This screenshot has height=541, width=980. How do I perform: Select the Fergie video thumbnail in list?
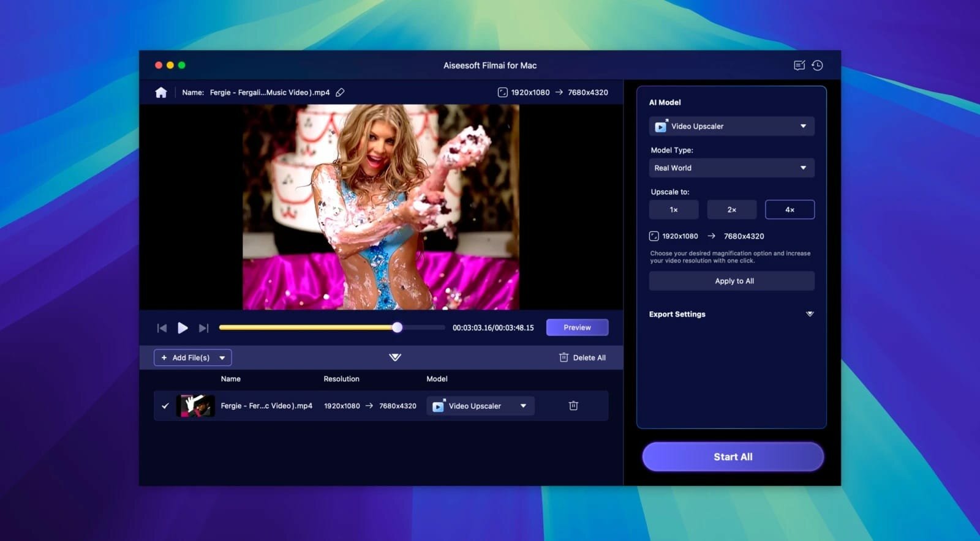coord(195,406)
